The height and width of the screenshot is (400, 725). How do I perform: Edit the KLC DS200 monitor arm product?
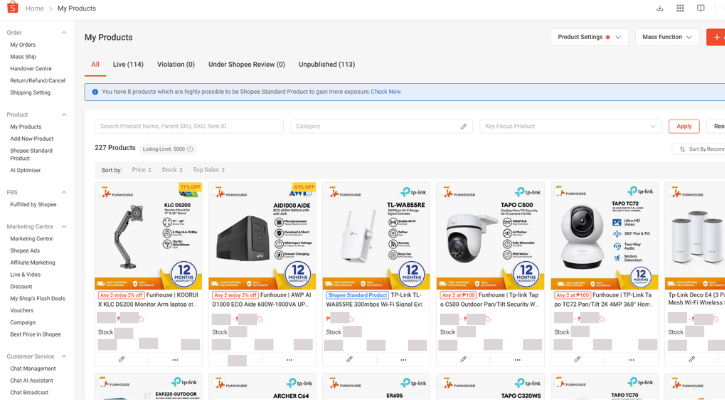pyautogui.click(x=122, y=359)
